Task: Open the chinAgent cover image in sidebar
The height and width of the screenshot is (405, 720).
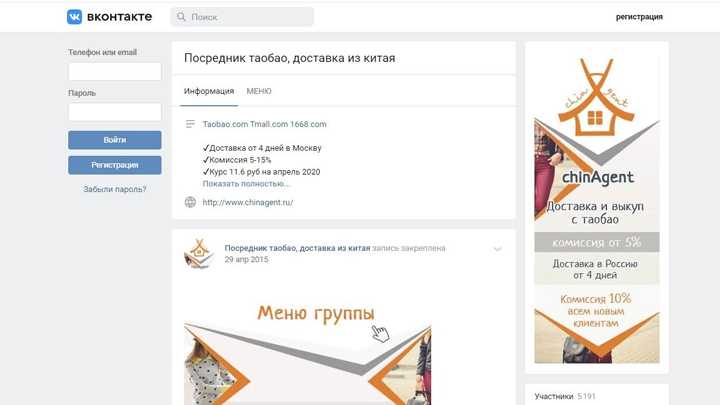Action: tap(596, 209)
